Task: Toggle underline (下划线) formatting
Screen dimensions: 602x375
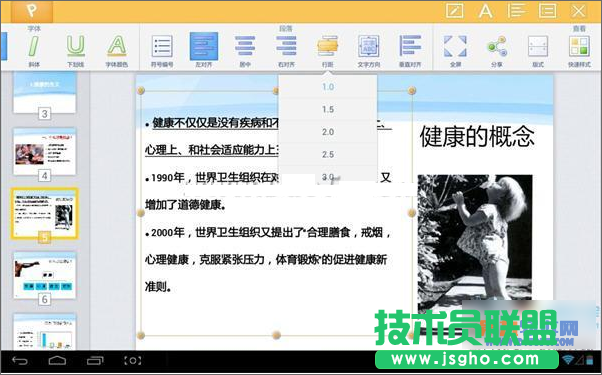Action: point(75,50)
